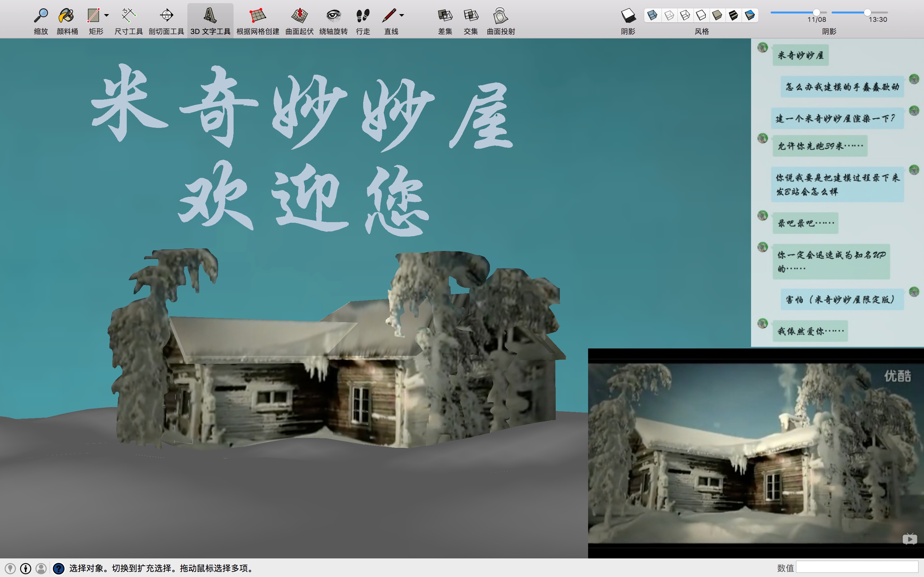Expand the line (直线) tool dropdown arrow
This screenshot has width=924, height=577.
point(402,16)
